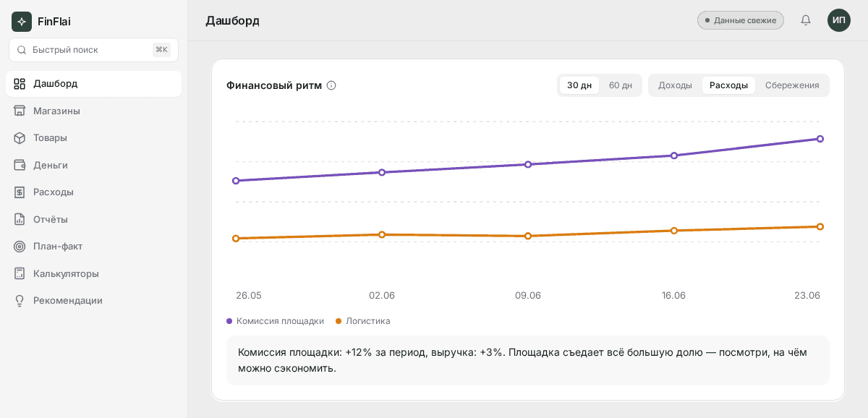Go to Товары section

[x=93, y=137]
